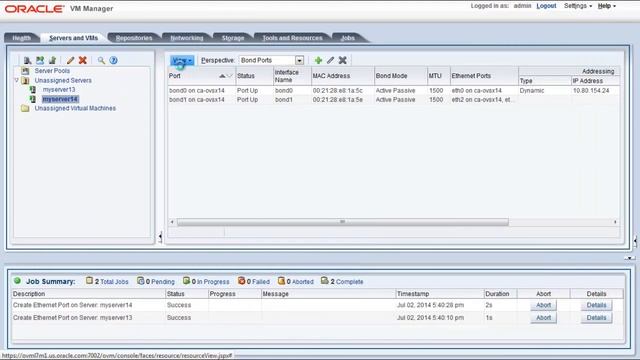The width and height of the screenshot is (640, 360).
Task: Switch to the Tools and Resources tab
Action: pos(292,38)
